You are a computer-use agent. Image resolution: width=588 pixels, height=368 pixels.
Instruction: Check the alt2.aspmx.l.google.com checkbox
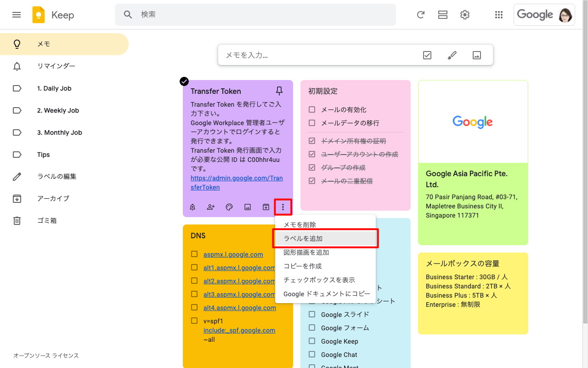(x=194, y=281)
